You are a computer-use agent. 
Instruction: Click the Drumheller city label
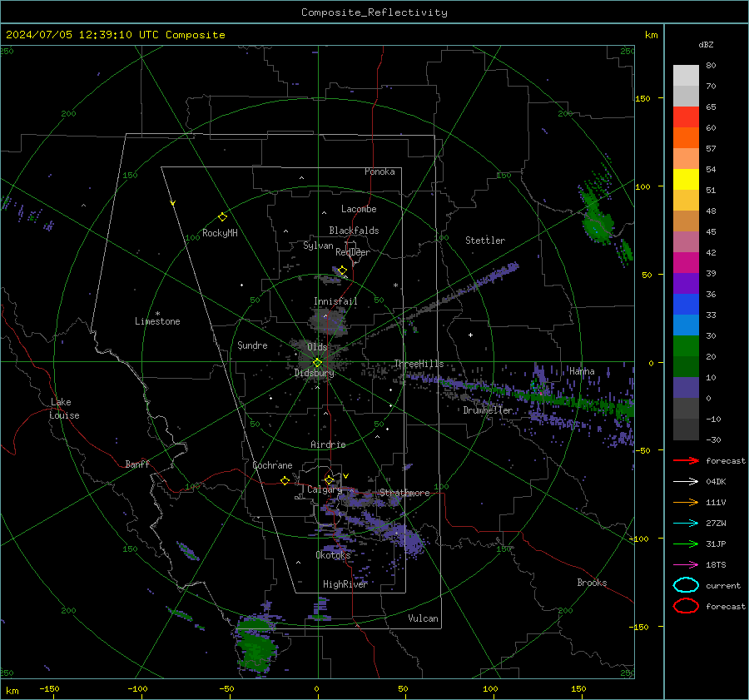click(488, 410)
